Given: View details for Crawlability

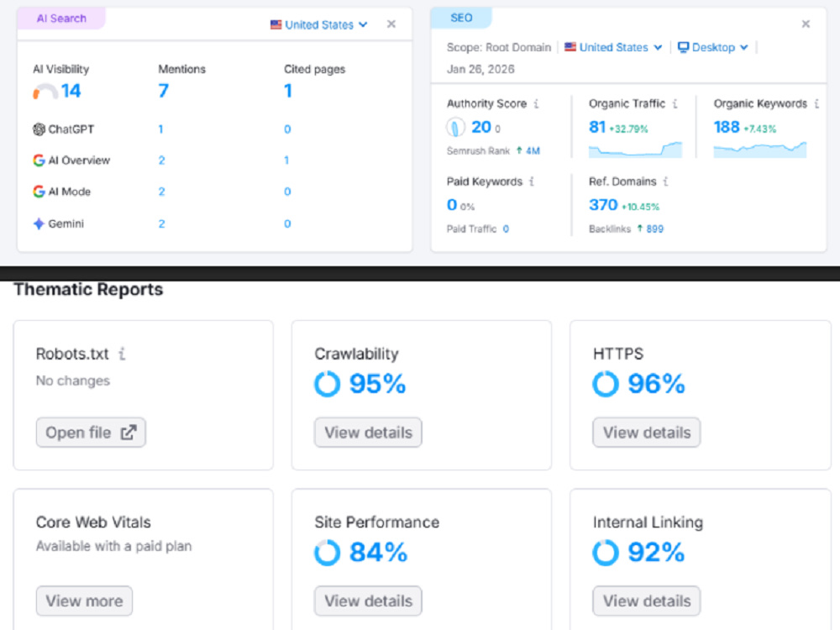Looking at the screenshot, I should click(x=368, y=433).
